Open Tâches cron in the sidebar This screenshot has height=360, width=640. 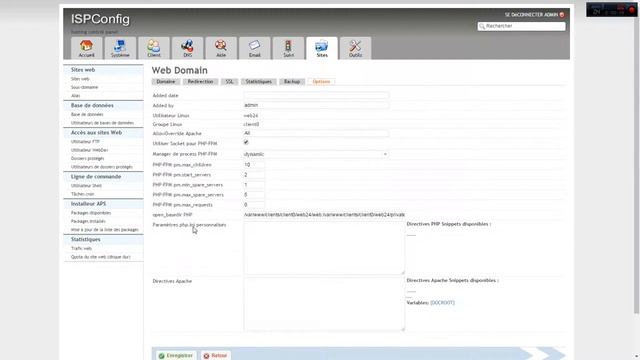pyautogui.click(x=82, y=194)
